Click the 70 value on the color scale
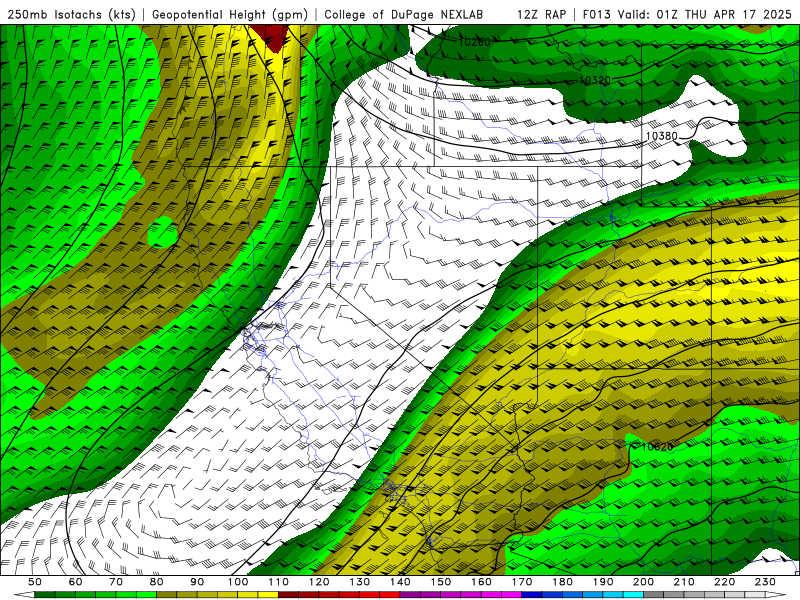800x600 pixels. pos(116,582)
